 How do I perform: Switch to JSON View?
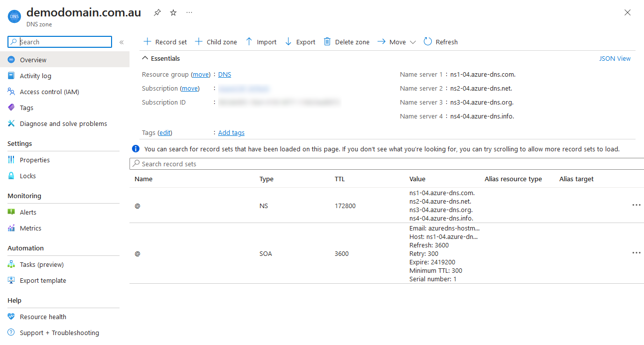click(615, 58)
